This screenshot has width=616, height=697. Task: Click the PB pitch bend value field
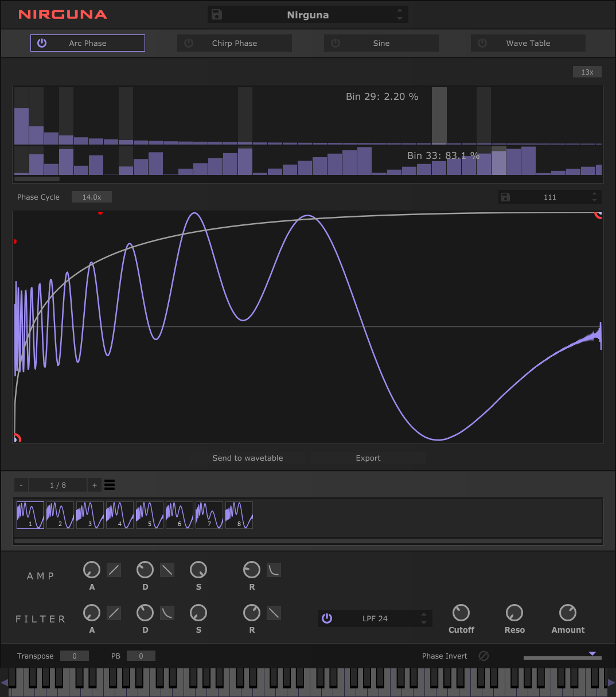[x=141, y=656]
